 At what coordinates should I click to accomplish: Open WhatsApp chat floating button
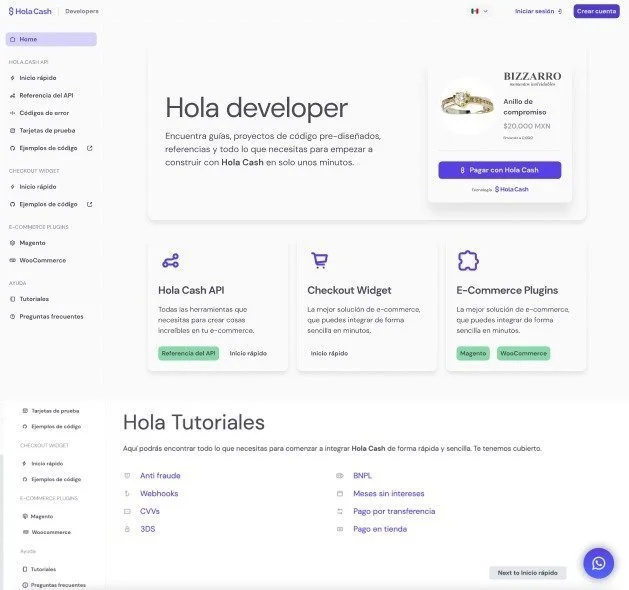click(x=599, y=563)
